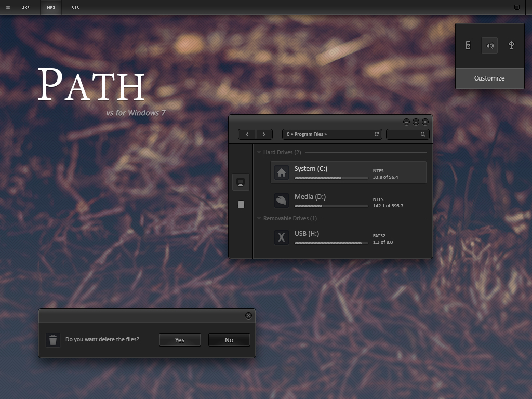The height and width of the screenshot is (399, 532).
Task: Select the System (C:) drive
Action: pyautogui.click(x=349, y=172)
